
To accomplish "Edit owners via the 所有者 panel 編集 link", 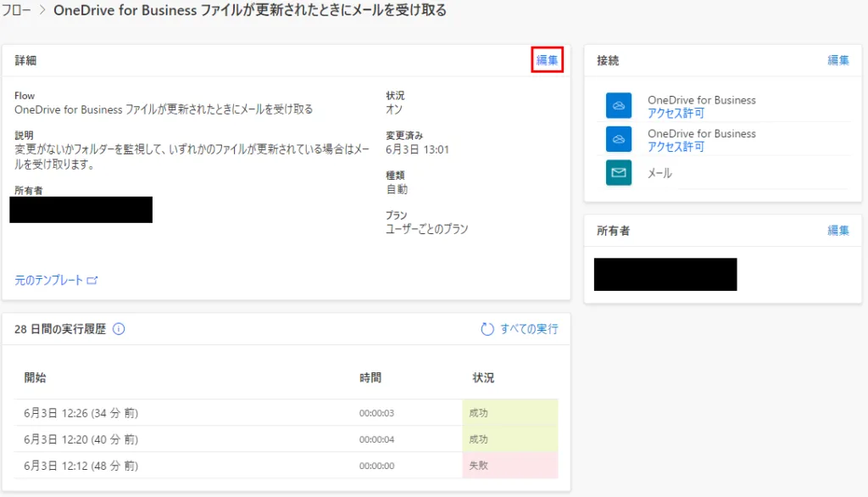I will tap(837, 231).
